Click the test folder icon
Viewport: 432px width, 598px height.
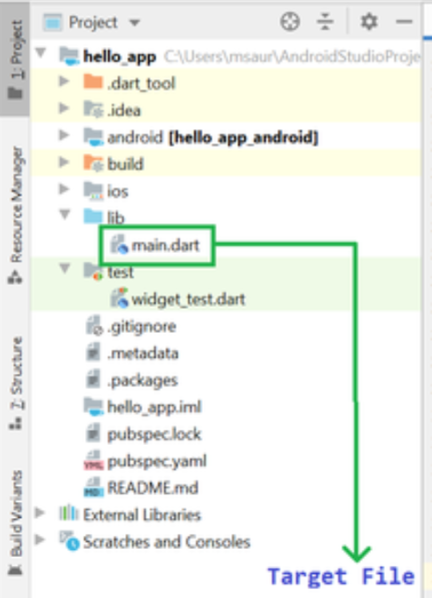93,271
